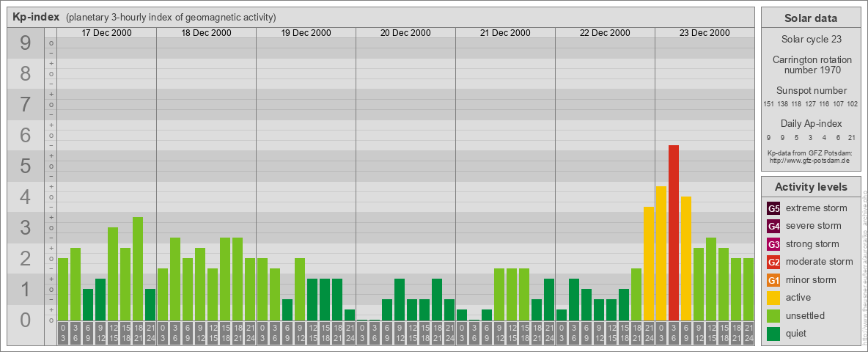Click the '20 Dec 2000' date header

405,33
